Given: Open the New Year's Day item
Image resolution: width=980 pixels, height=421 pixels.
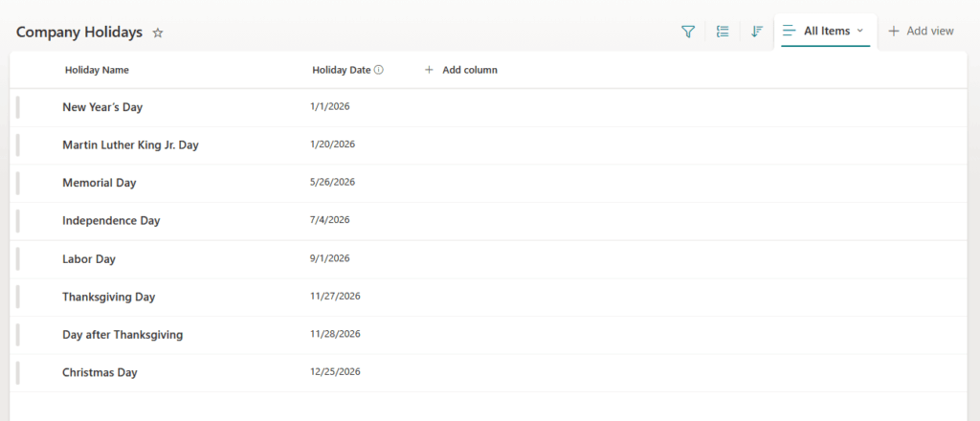Looking at the screenshot, I should pos(102,107).
